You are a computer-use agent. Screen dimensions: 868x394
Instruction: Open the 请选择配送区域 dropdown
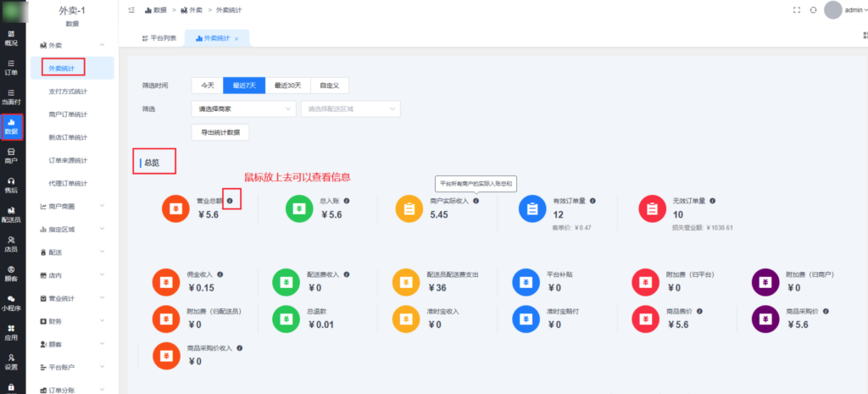(x=351, y=108)
